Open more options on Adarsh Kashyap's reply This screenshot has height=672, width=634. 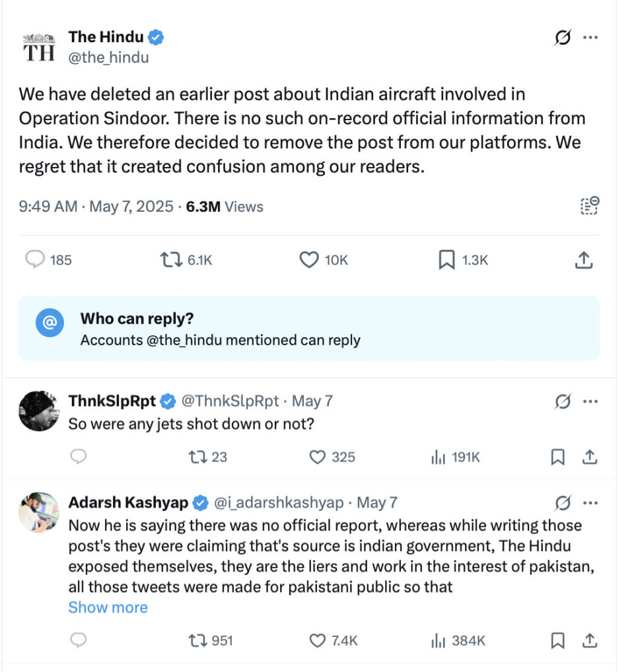[590, 503]
